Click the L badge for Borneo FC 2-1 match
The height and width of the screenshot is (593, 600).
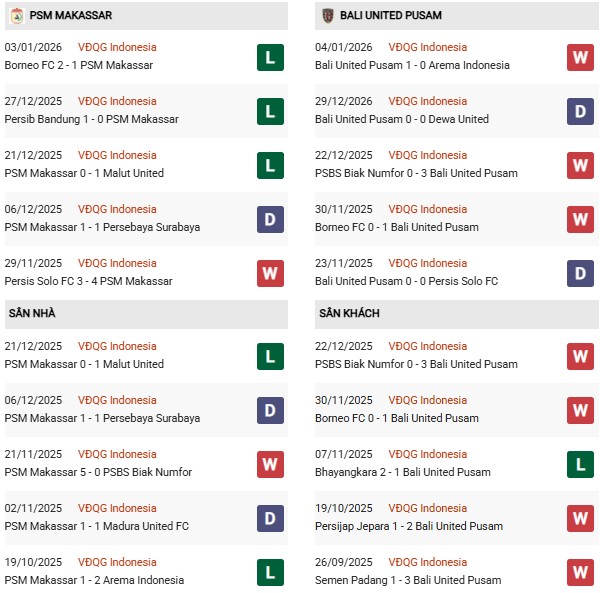270,57
